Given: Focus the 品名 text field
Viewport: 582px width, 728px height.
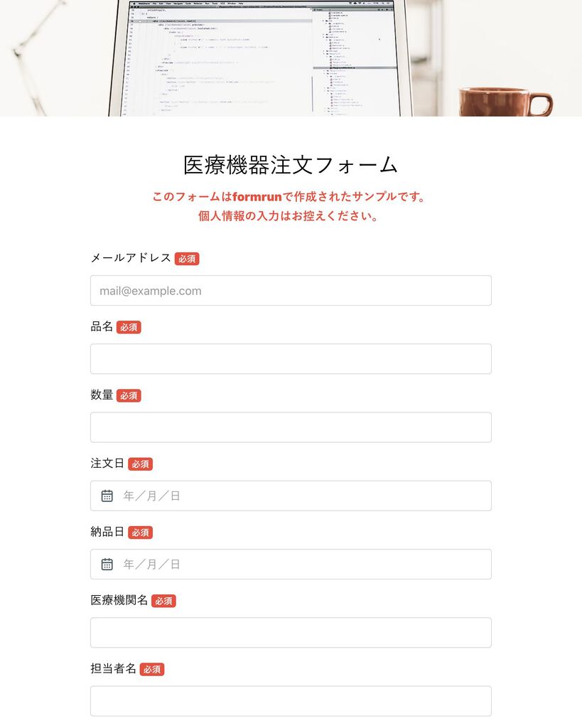Looking at the screenshot, I should (x=291, y=359).
